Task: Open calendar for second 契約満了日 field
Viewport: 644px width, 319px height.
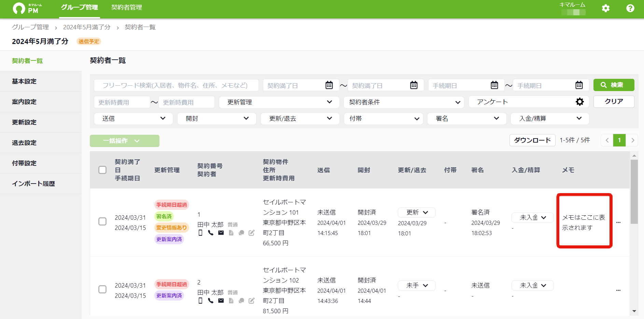Action: (x=414, y=85)
